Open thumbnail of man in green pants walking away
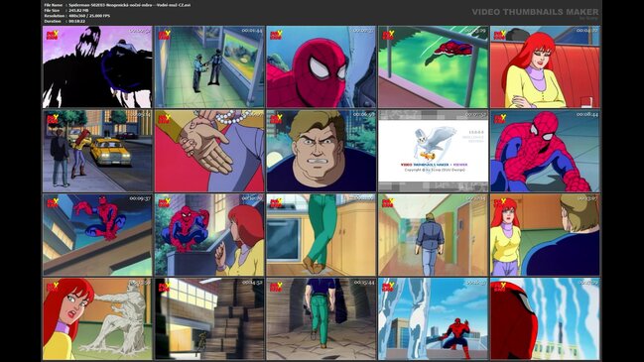Viewport: 644px width, 362px height. point(322,319)
